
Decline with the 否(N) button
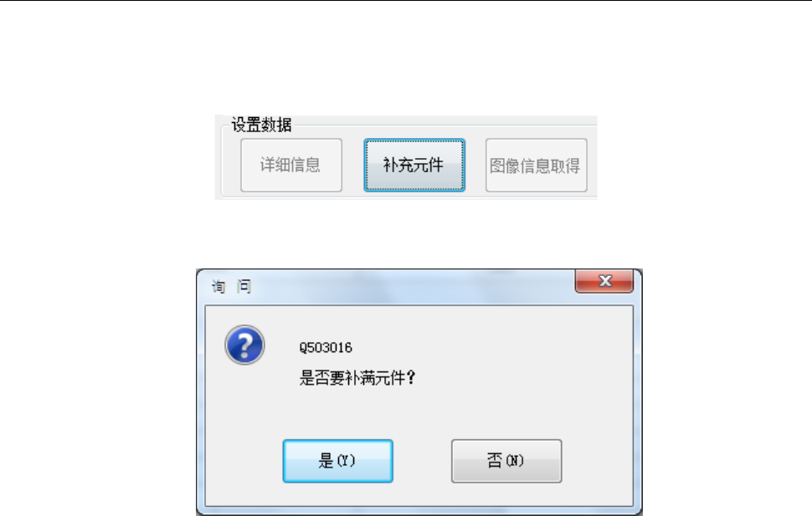506,461
